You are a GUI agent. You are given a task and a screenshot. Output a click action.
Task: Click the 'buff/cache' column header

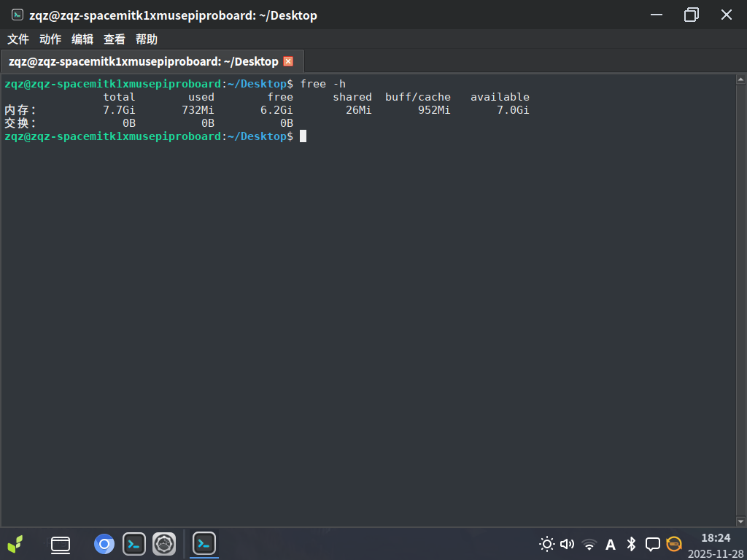click(418, 97)
